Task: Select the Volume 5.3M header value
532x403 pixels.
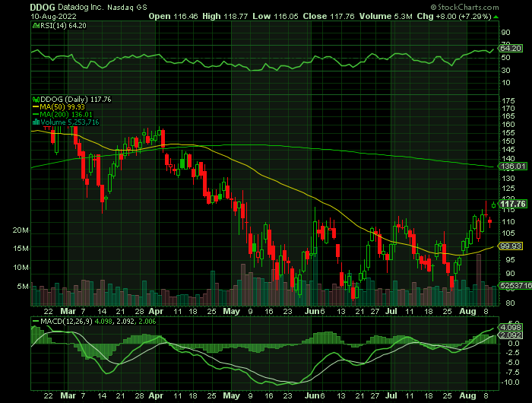Action: point(386,16)
